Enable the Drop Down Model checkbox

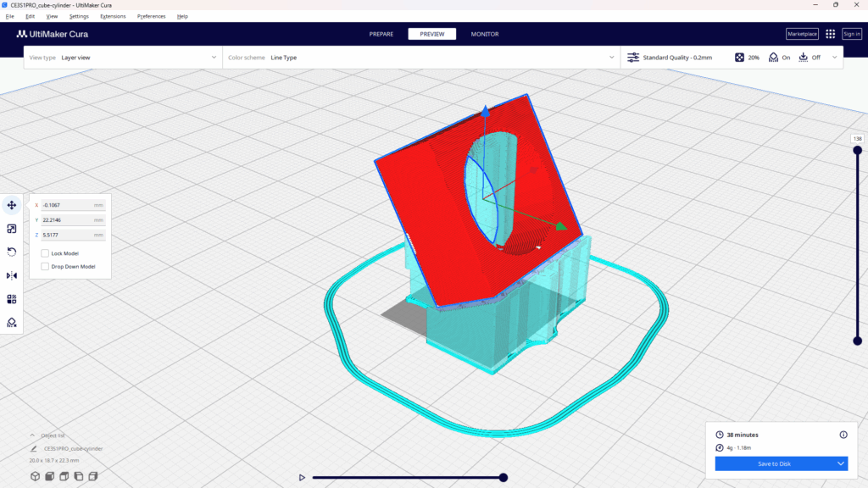(45, 266)
